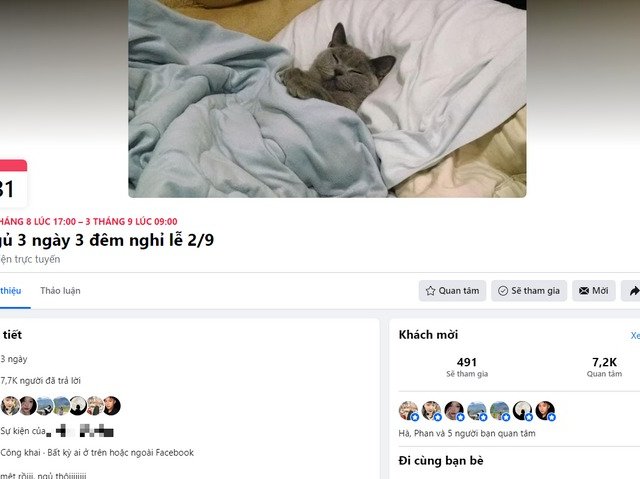Viewport: 640px width, 479px height.
Task: Click first guest avatar in Khách mời
Action: [x=409, y=410]
